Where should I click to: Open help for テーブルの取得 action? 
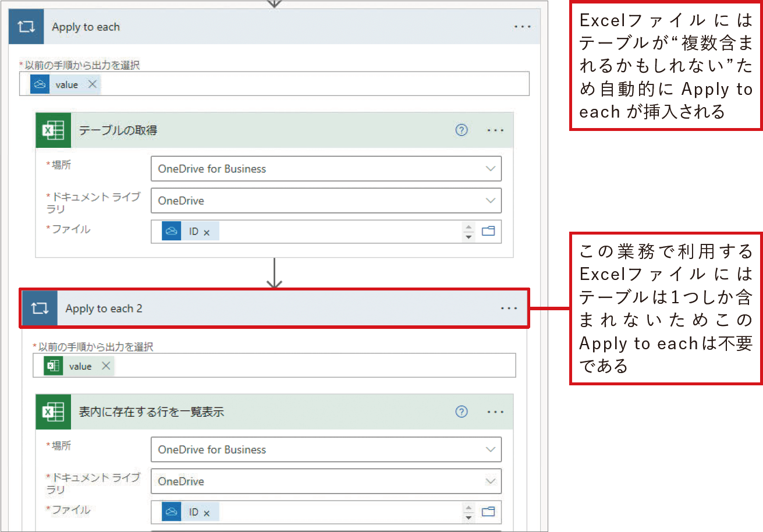tap(462, 130)
